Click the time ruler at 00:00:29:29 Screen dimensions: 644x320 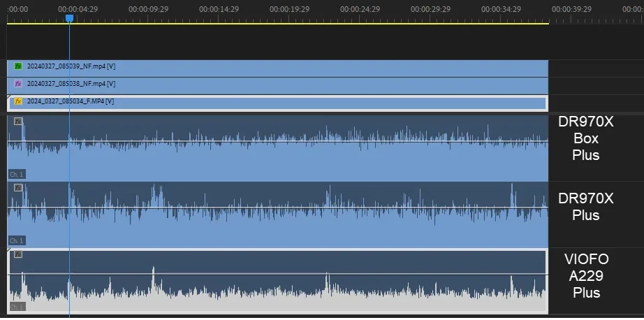tap(430, 9)
